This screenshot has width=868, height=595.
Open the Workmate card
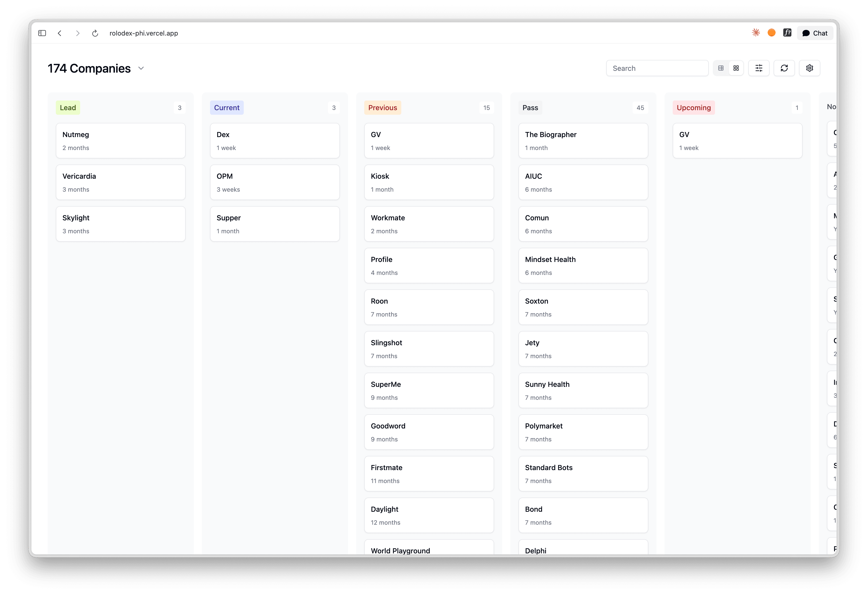429,224
